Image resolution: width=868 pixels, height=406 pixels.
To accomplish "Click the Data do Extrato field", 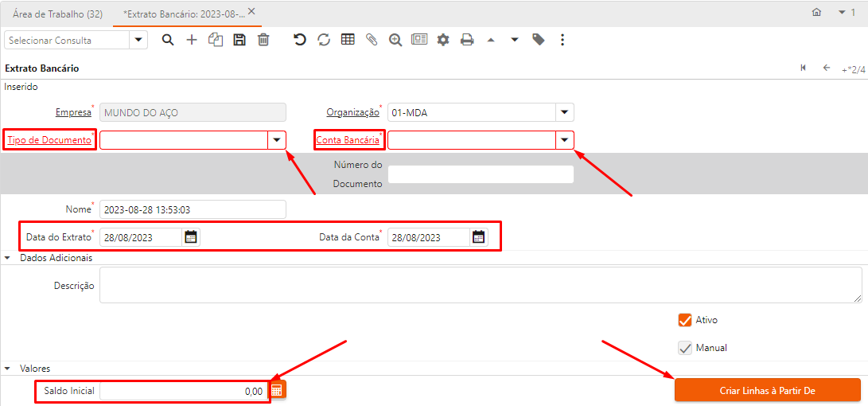I will coord(141,237).
